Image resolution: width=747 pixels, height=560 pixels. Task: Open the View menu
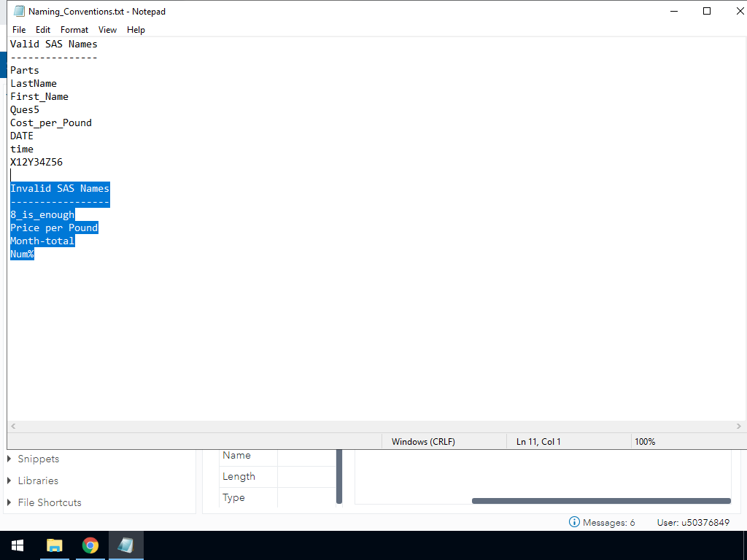click(107, 30)
